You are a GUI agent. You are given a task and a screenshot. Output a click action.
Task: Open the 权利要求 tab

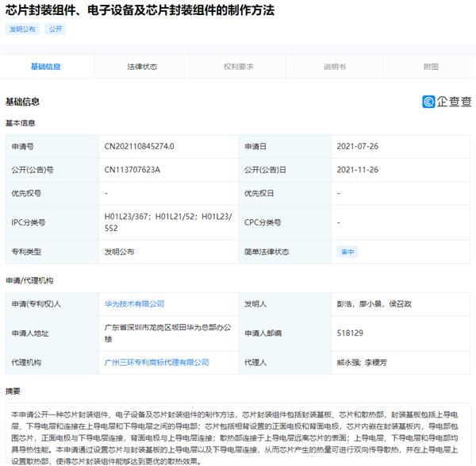[238, 67]
